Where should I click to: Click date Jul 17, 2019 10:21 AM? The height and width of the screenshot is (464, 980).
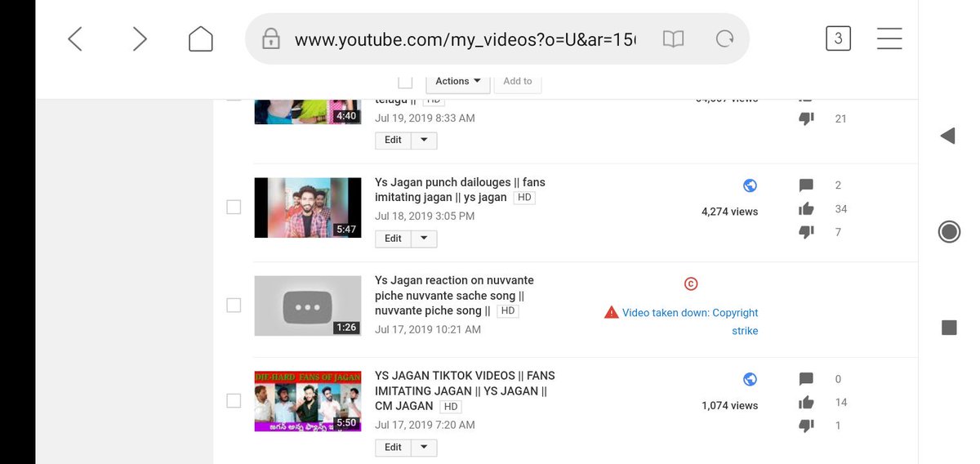click(x=428, y=330)
